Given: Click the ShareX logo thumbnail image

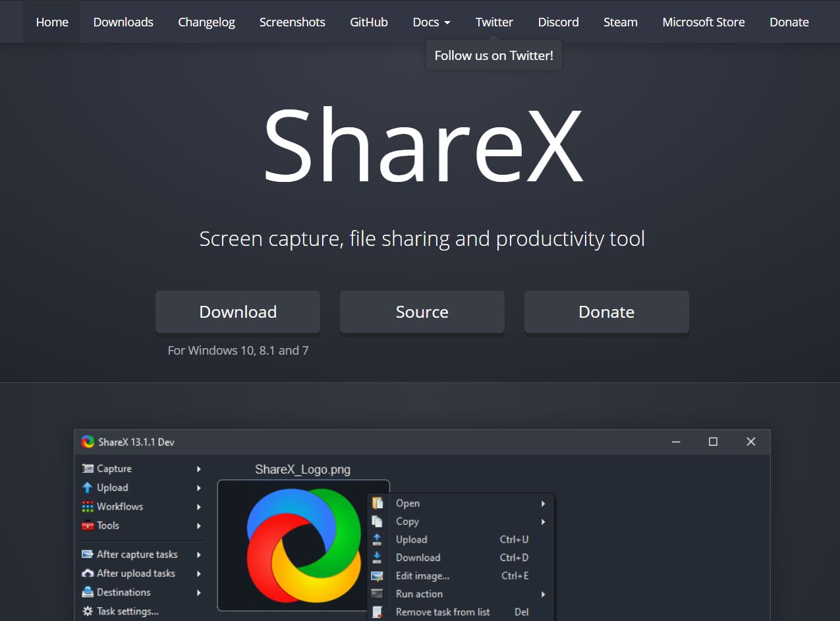Looking at the screenshot, I should coord(304,545).
